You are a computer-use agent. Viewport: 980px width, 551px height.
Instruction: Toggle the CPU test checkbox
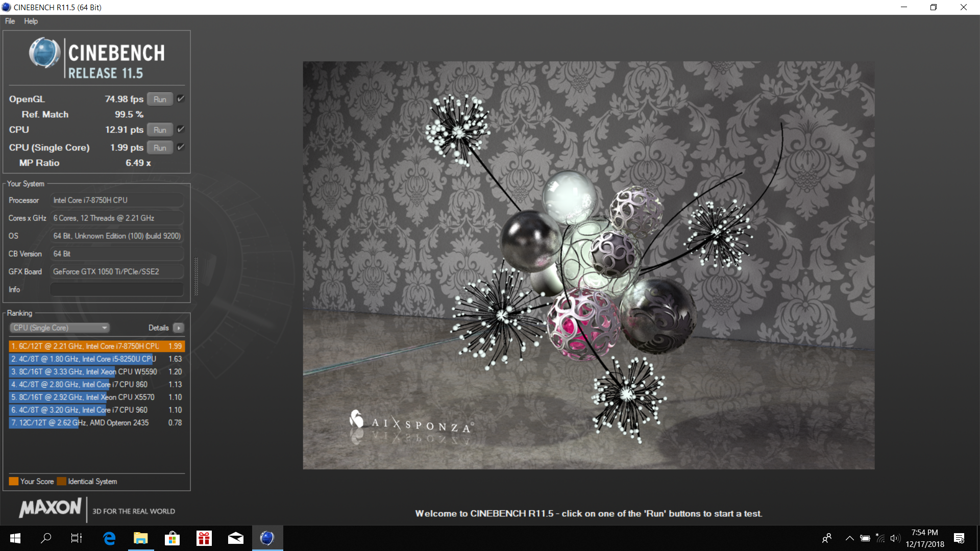tap(181, 130)
